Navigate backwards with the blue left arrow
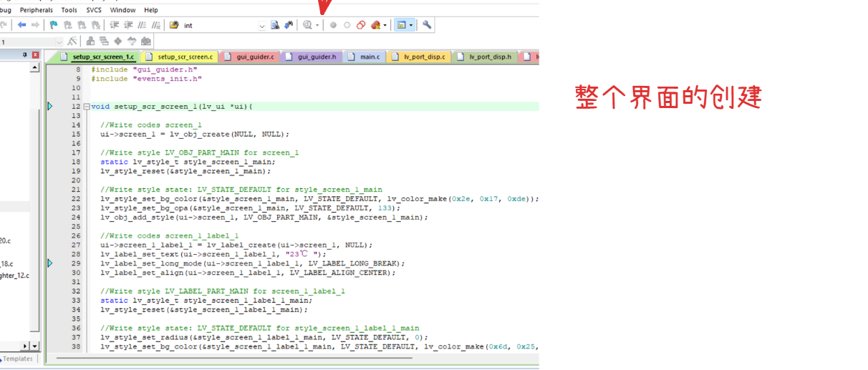The width and height of the screenshot is (868, 370). tap(21, 25)
